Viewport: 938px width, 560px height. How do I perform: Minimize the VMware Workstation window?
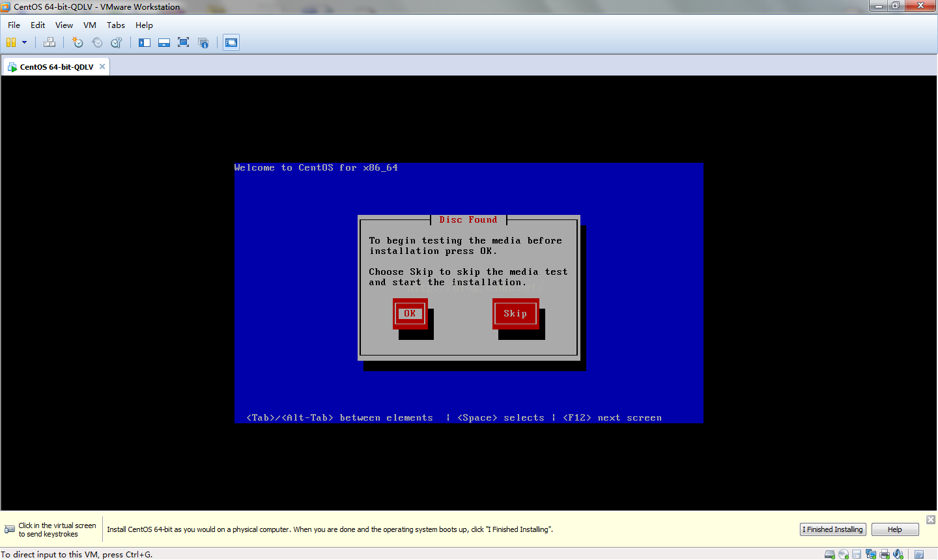(879, 6)
